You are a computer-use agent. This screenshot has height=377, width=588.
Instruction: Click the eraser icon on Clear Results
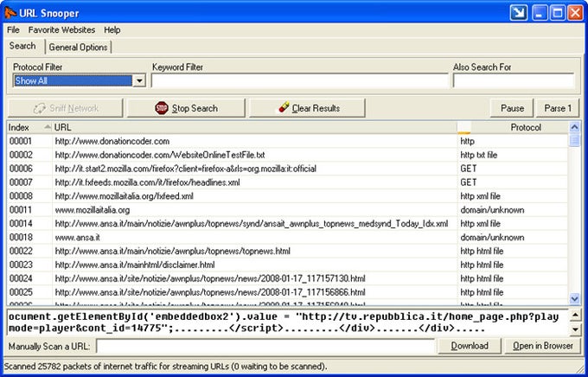(x=284, y=108)
